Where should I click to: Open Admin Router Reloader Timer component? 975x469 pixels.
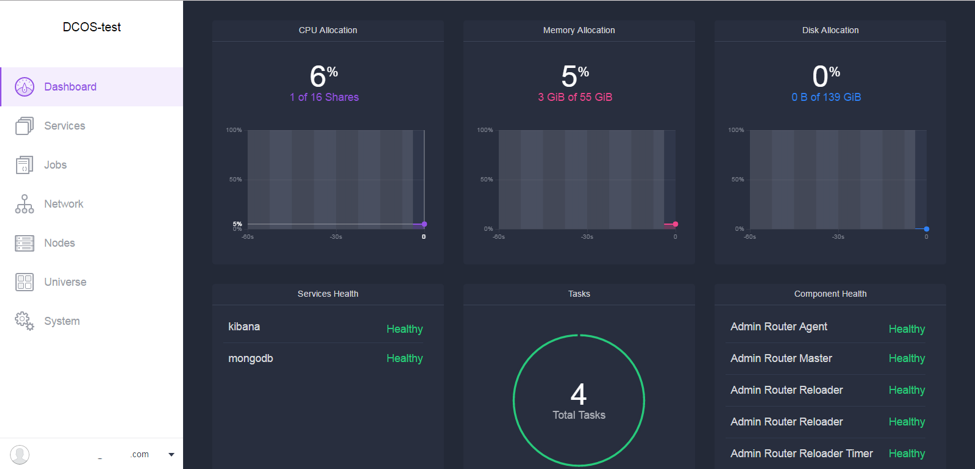click(801, 453)
